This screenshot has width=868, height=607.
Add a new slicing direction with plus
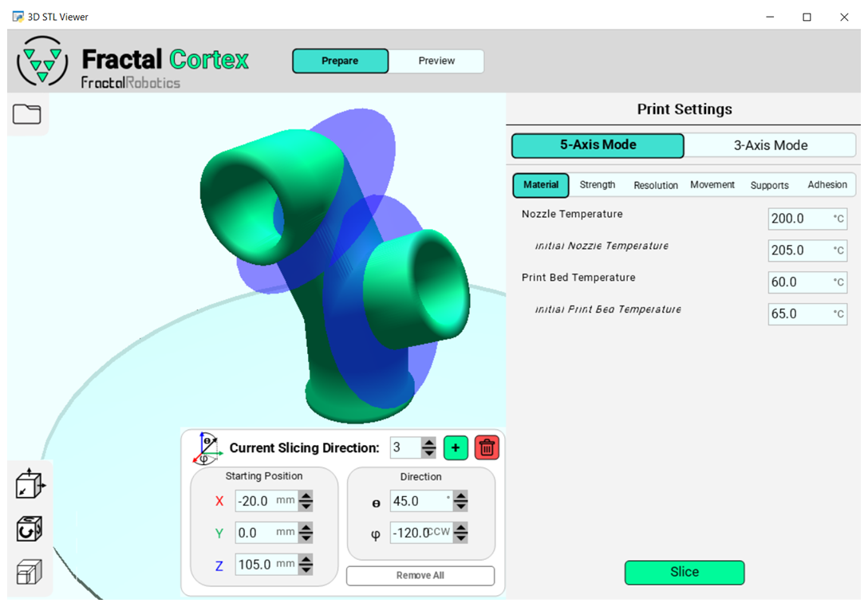(456, 447)
